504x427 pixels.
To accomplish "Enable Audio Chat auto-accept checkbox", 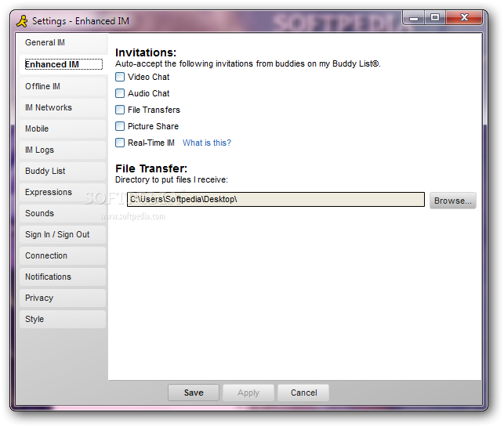I will (120, 93).
